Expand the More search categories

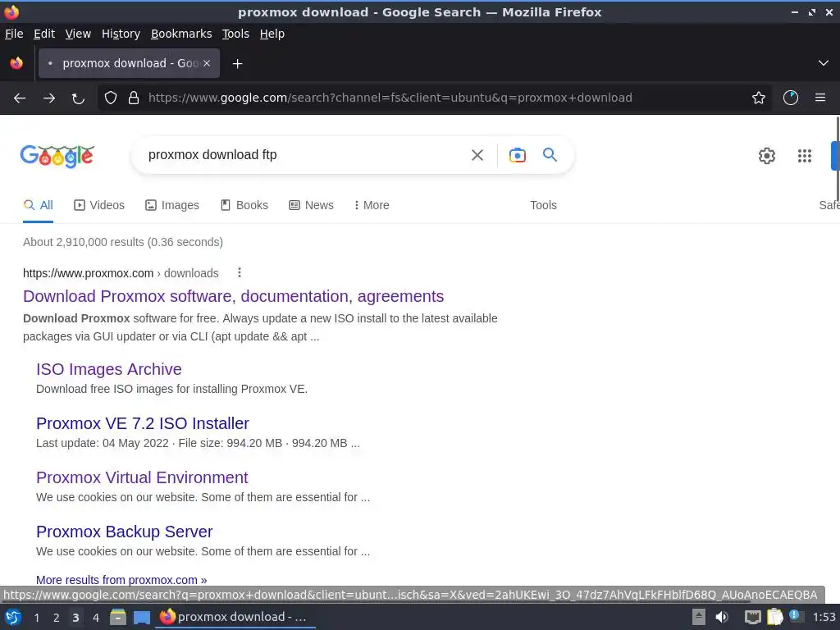pyautogui.click(x=372, y=205)
